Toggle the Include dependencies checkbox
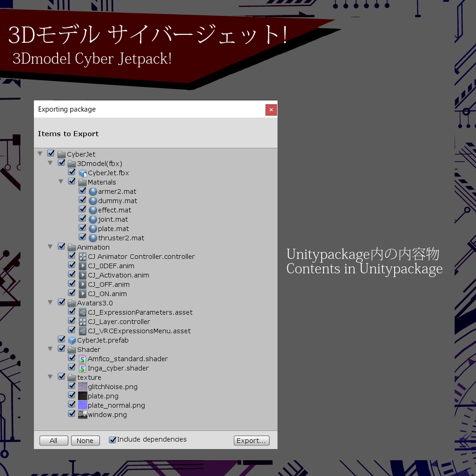The width and height of the screenshot is (476, 476). pyautogui.click(x=112, y=439)
